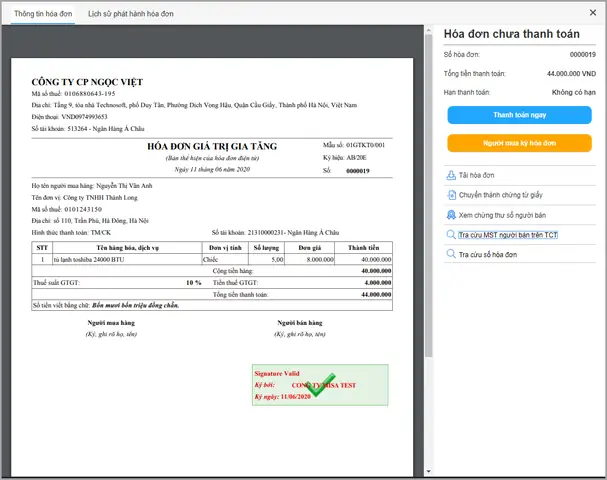Image resolution: width=607 pixels, height=480 pixels.
Task: Click invoice number 0000019 in the side panel
Action: click(581, 55)
